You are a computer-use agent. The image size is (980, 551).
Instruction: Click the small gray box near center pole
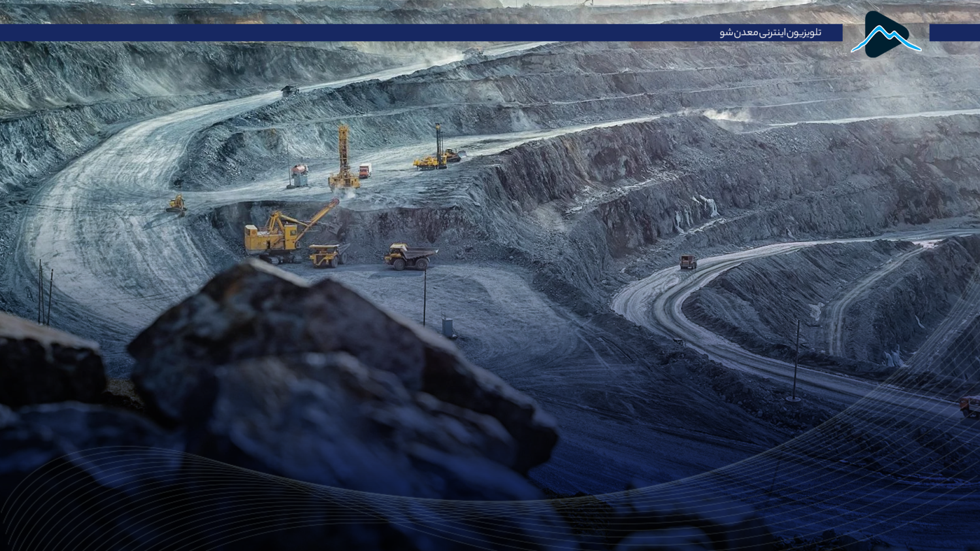click(449, 326)
